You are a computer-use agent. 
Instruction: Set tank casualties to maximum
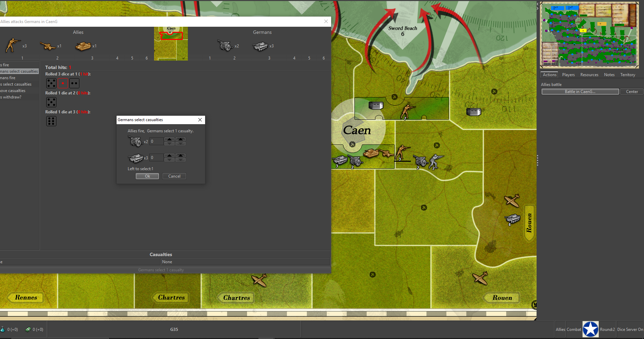tap(180, 156)
